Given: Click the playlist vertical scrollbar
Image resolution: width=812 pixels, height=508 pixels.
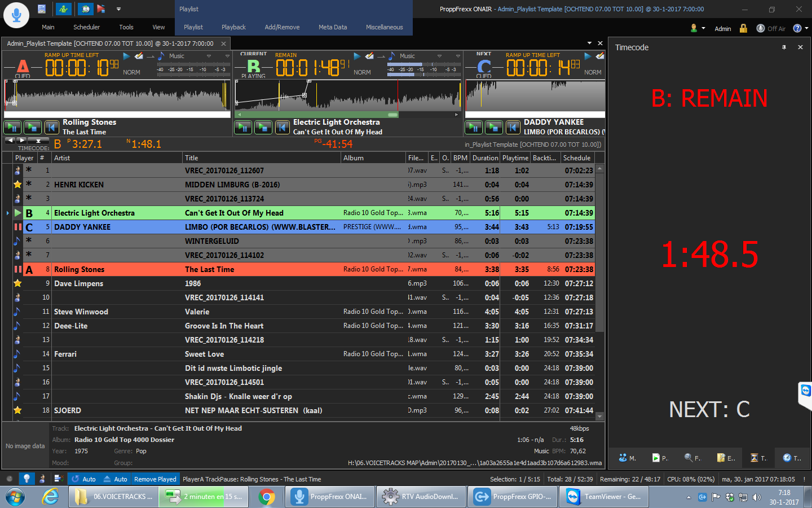Looking at the screenshot, I should [599, 292].
